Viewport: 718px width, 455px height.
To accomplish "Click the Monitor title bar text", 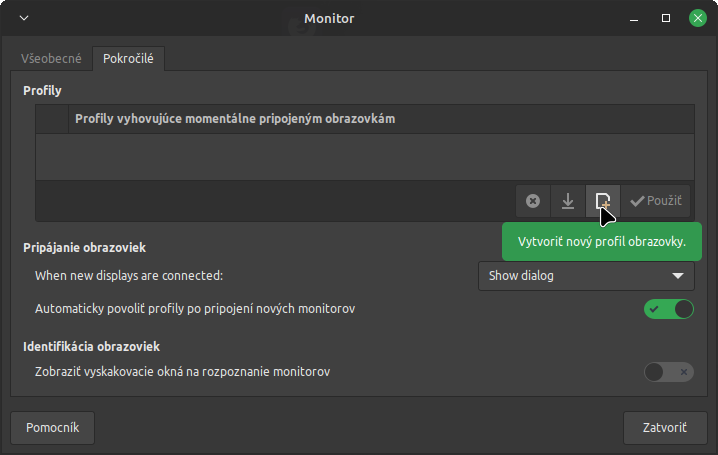I will coord(329,18).
